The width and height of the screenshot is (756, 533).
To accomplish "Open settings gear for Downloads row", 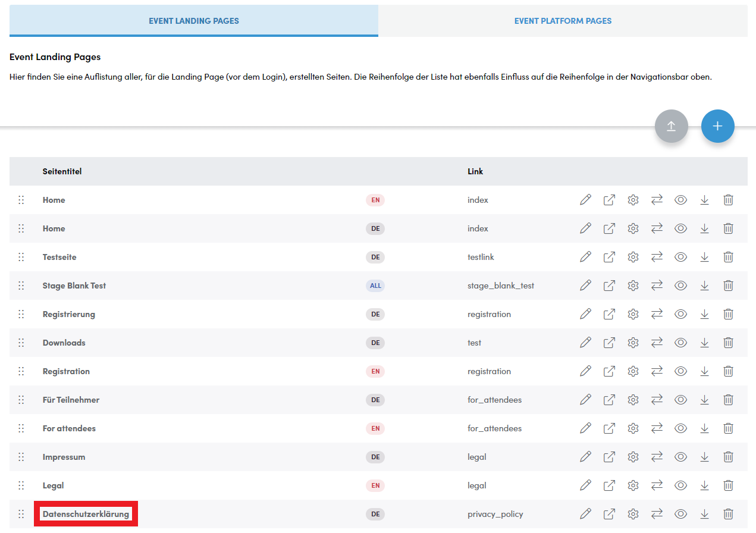I will click(633, 343).
